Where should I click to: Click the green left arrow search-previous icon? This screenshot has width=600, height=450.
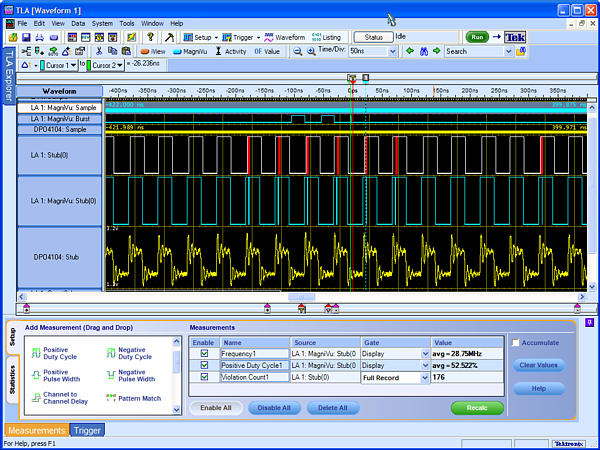tap(410, 51)
